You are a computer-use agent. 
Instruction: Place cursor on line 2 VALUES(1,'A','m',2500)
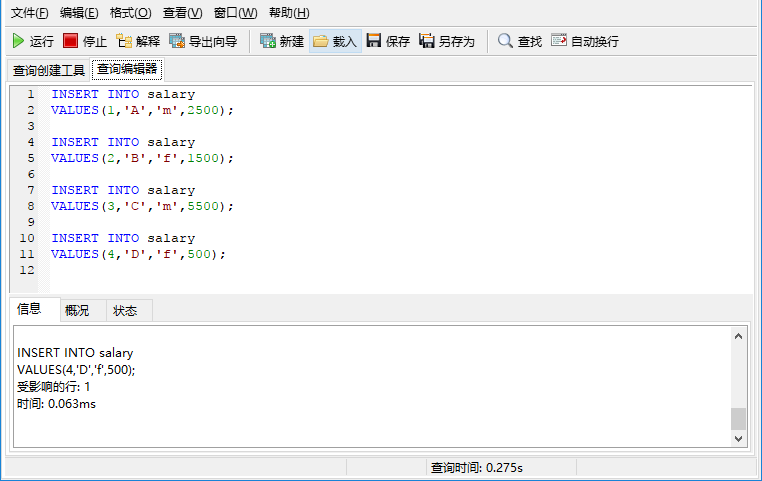pyautogui.click(x=142, y=110)
